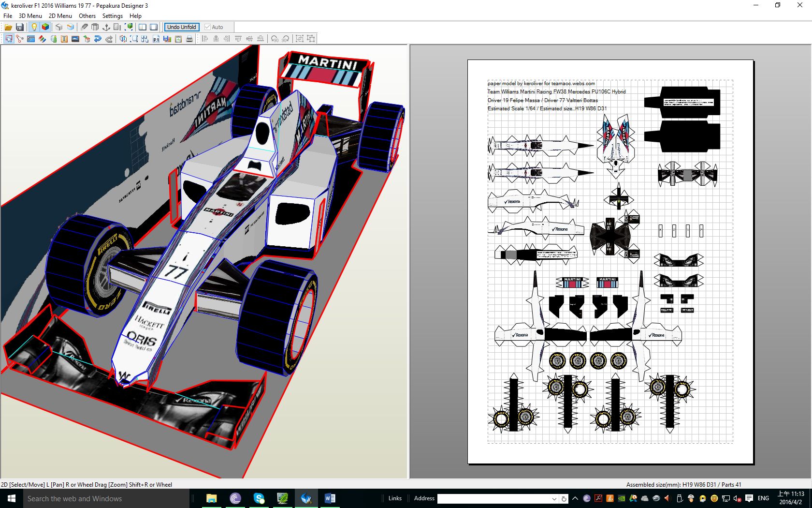Viewport: 812px width, 508px height.
Task: Click the taskbar Address input field
Action: [493, 498]
